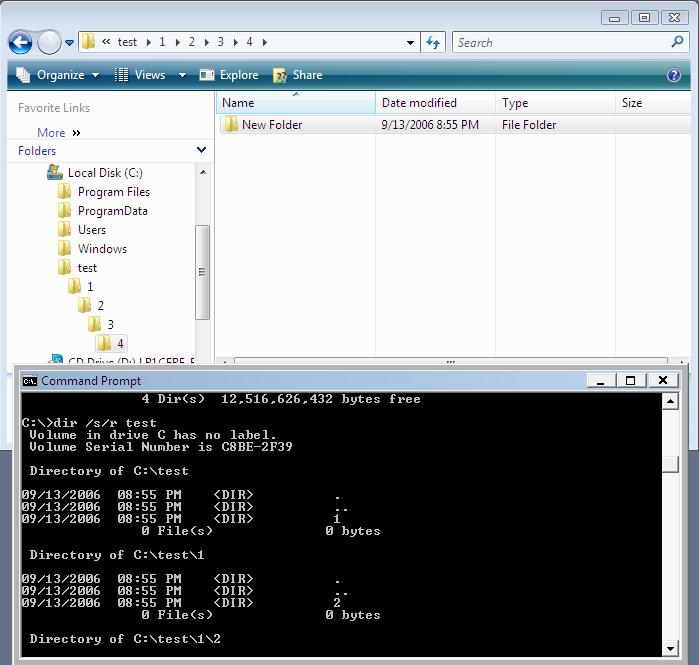This screenshot has height=665, width=699.
Task: Minimize the Explorer window
Action: point(615,18)
